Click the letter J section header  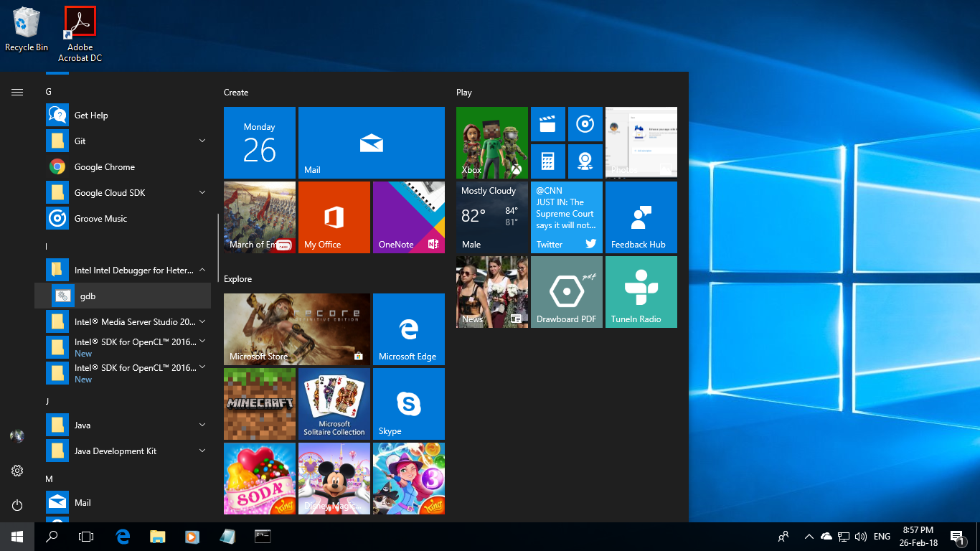[48, 402]
